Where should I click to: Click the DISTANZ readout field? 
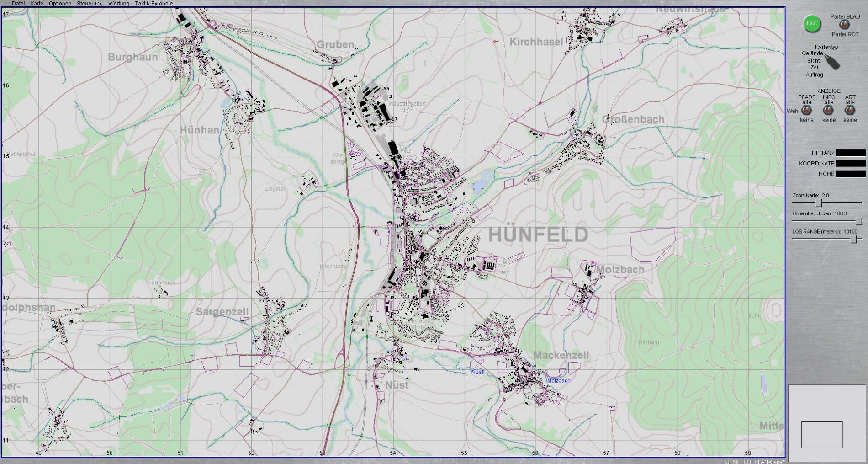(x=851, y=153)
